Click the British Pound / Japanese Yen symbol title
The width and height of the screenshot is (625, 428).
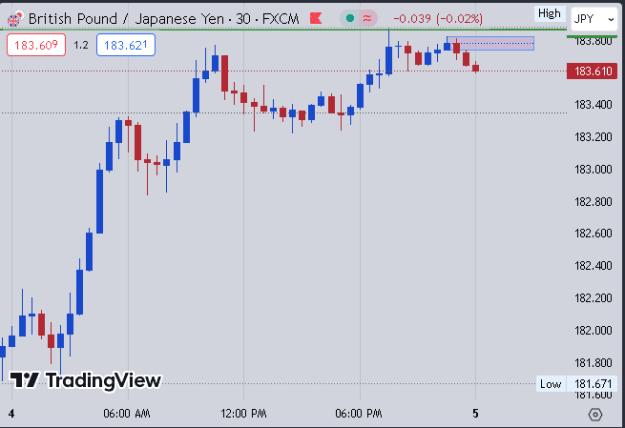(163, 19)
